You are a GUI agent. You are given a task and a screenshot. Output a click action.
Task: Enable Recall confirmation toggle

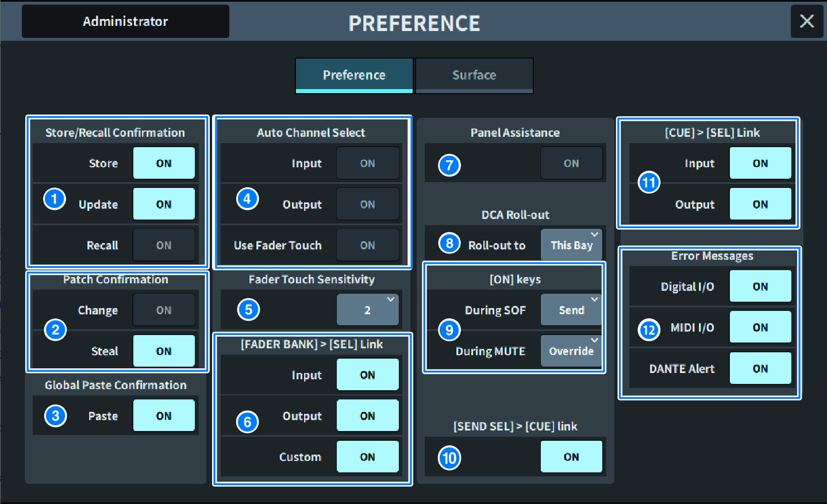(164, 245)
